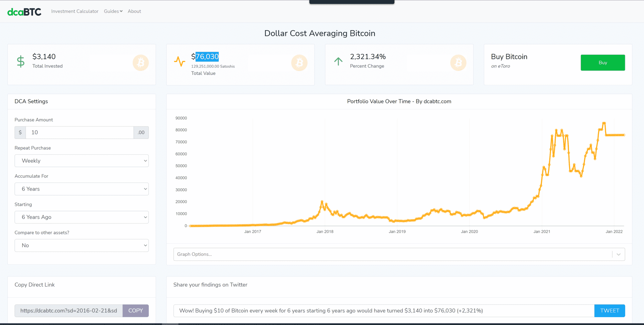This screenshot has height=325, width=644.
Task: Click the green dollar sign icon
Action: [21, 61]
